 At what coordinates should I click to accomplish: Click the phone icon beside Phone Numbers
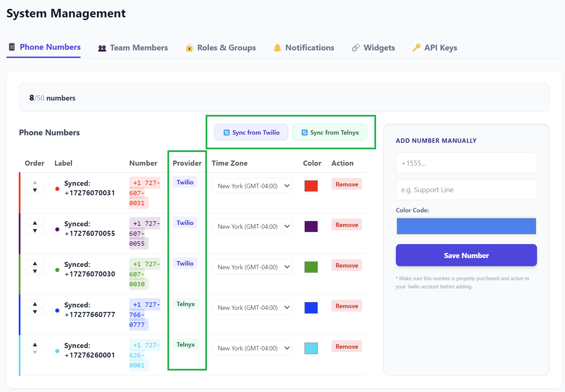12,47
